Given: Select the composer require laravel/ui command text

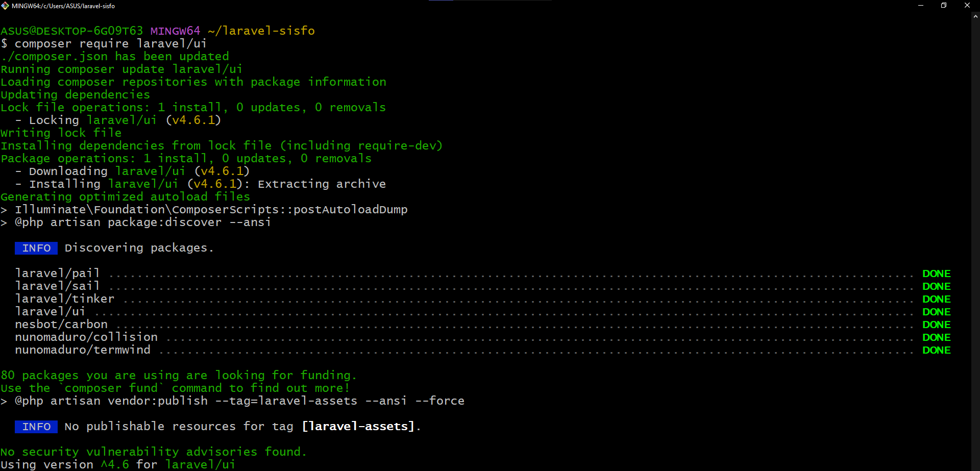Looking at the screenshot, I should [x=110, y=43].
